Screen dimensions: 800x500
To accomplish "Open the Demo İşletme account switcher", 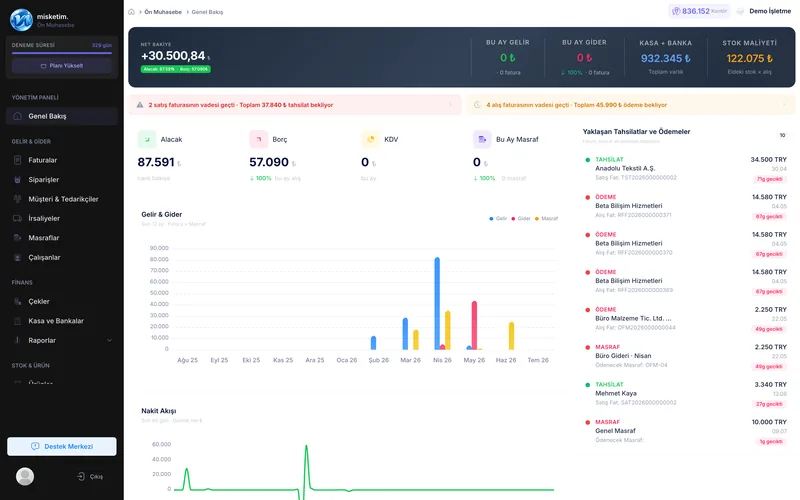I will click(x=764, y=11).
